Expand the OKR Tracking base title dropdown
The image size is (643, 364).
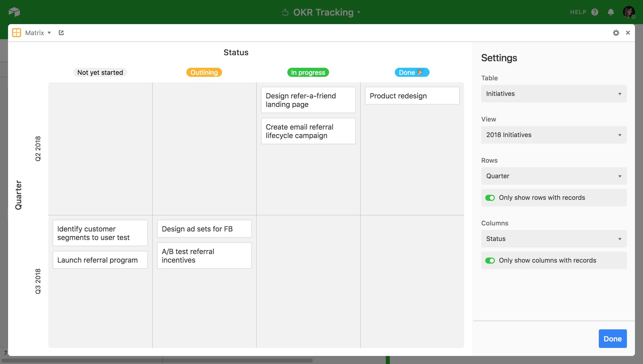coord(359,12)
